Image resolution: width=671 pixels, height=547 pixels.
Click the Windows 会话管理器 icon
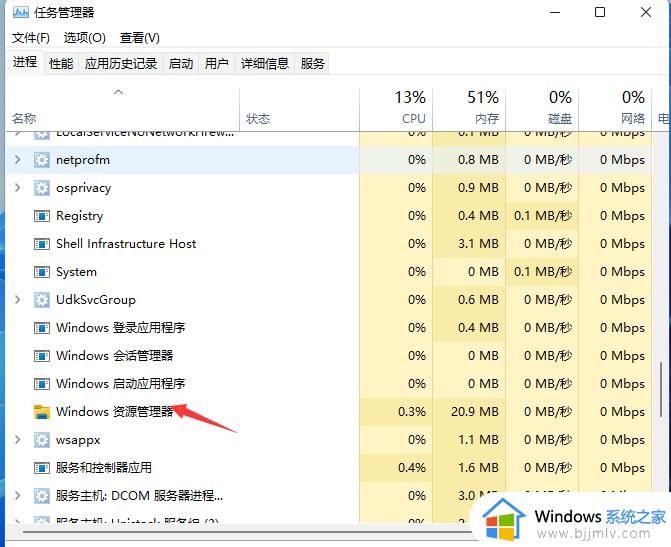click(x=42, y=356)
